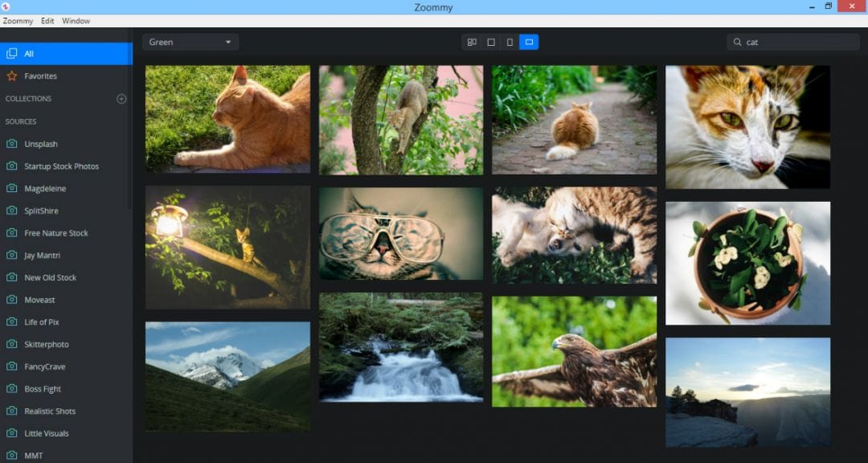Open the cat sitting on path photo
The height and width of the screenshot is (463, 868).
(574, 121)
